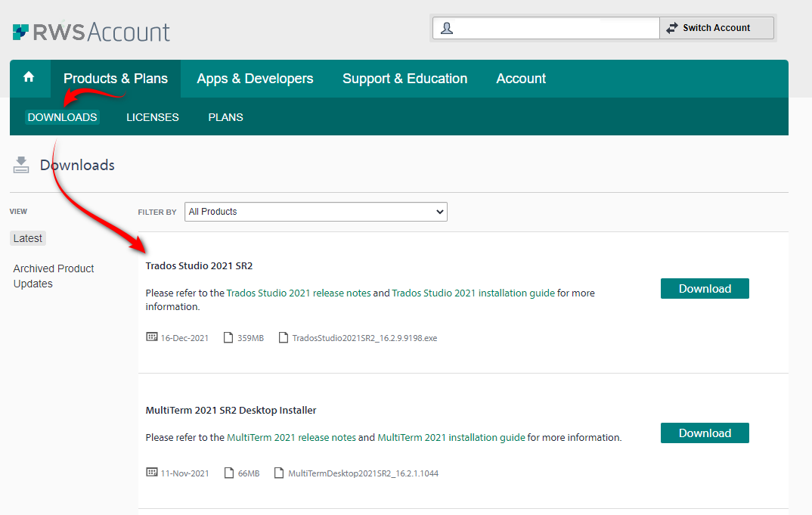
Task: Click file size icon beside 66MB
Action: pyautogui.click(x=229, y=473)
